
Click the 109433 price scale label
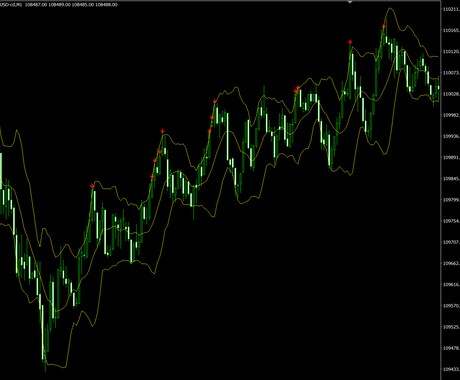(451, 369)
